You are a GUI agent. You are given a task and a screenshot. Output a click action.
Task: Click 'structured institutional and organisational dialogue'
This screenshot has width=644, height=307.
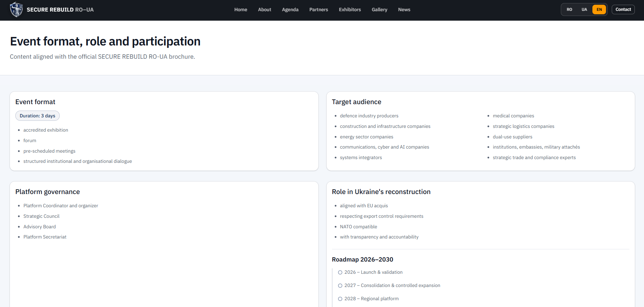click(78, 161)
